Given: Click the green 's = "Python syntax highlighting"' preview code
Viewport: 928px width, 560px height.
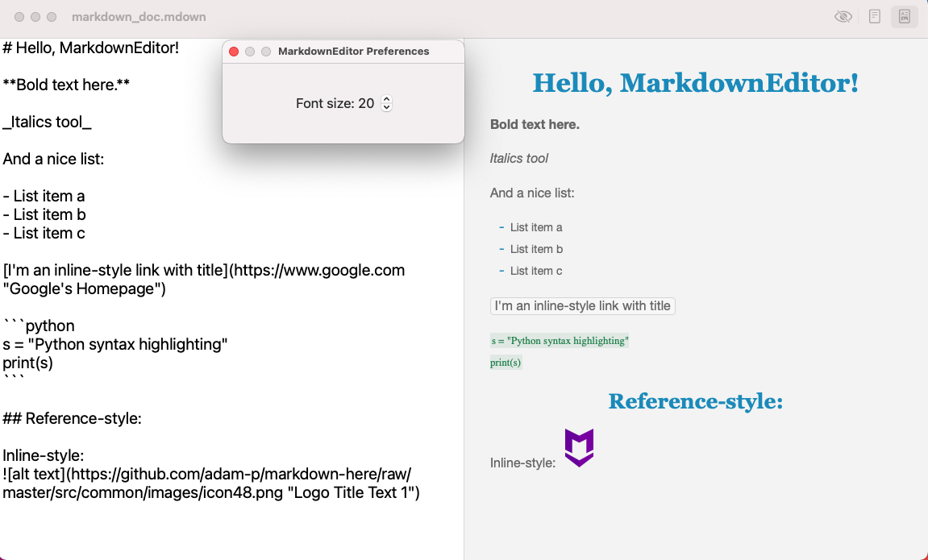Looking at the screenshot, I should tap(560, 341).
